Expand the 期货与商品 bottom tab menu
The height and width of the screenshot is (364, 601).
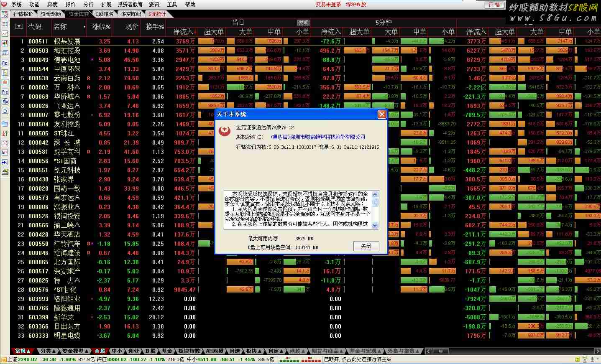341,351
